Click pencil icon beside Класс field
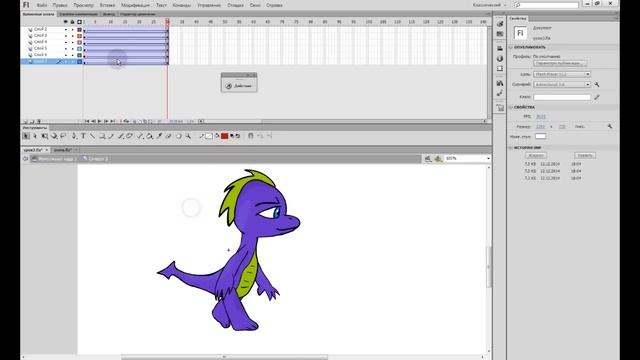Image resolution: width=640 pixels, height=360 pixels. point(597,97)
